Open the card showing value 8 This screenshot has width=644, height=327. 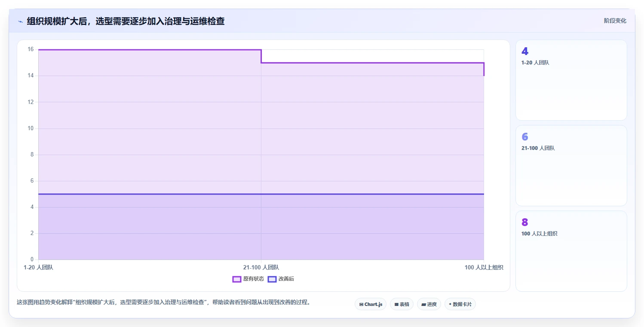point(571,251)
